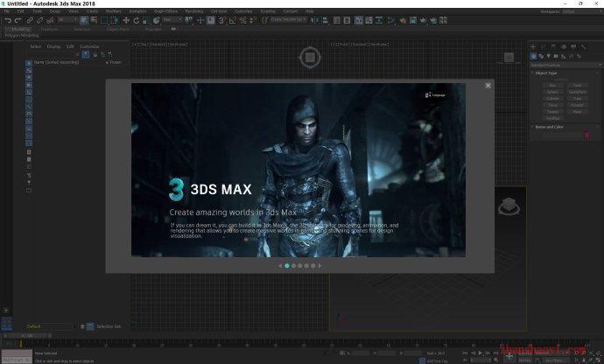Activate the Select and Scale tool

[146, 20]
